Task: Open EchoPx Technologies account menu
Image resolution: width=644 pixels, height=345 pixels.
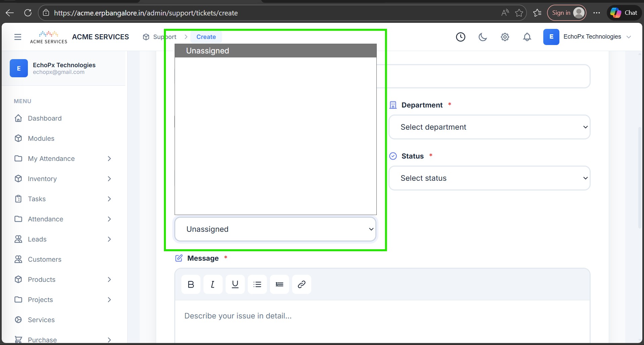Action: click(x=587, y=37)
